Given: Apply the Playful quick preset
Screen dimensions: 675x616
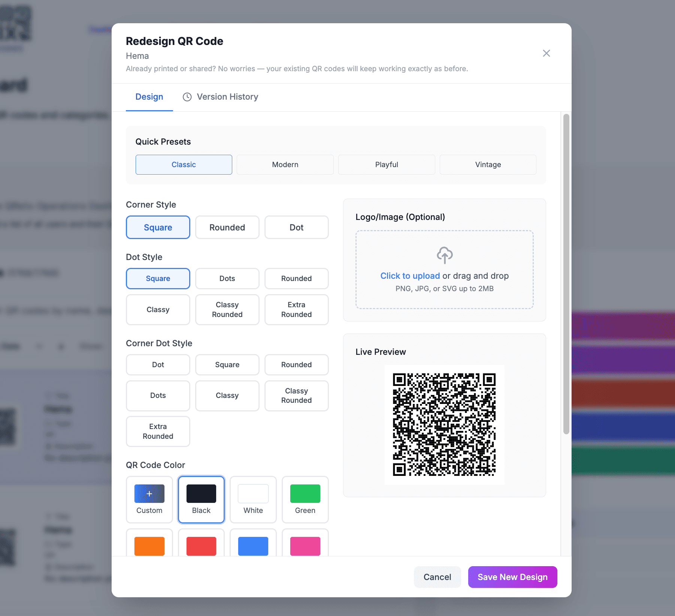Looking at the screenshot, I should 387,164.
